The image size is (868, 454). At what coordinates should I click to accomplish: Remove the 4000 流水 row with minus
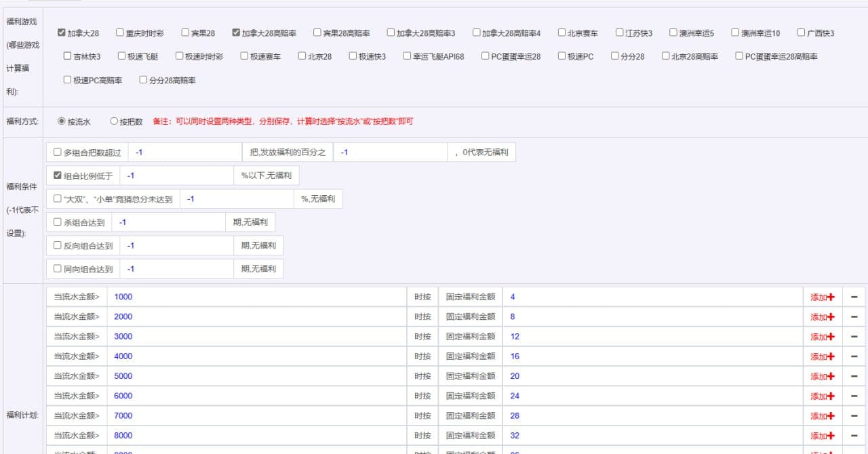pyautogui.click(x=854, y=356)
